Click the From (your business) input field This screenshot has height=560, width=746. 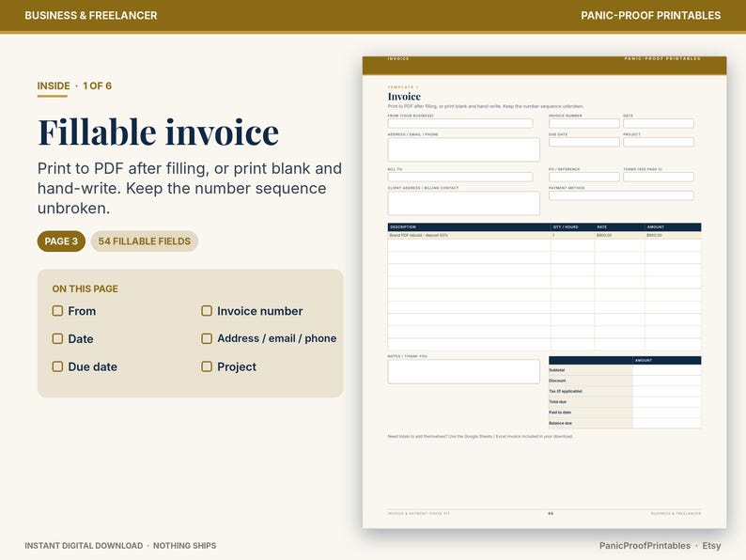pos(460,124)
